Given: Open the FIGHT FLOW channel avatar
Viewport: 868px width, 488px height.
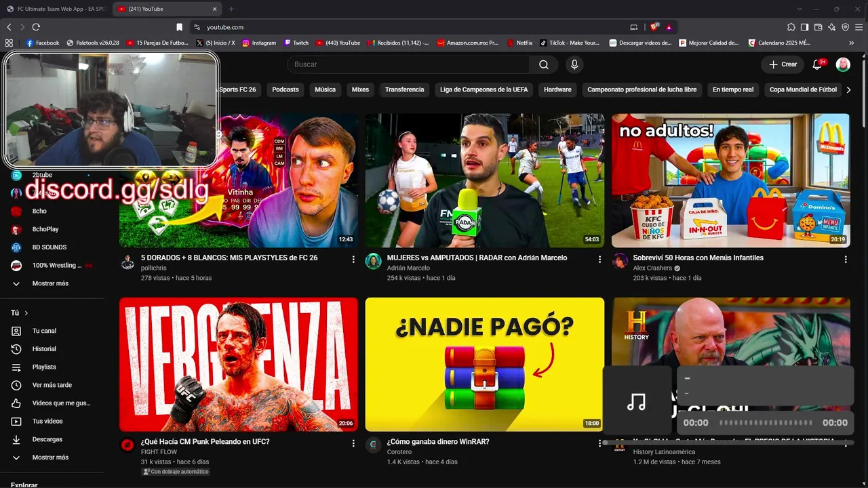Looking at the screenshot, I should (x=127, y=445).
